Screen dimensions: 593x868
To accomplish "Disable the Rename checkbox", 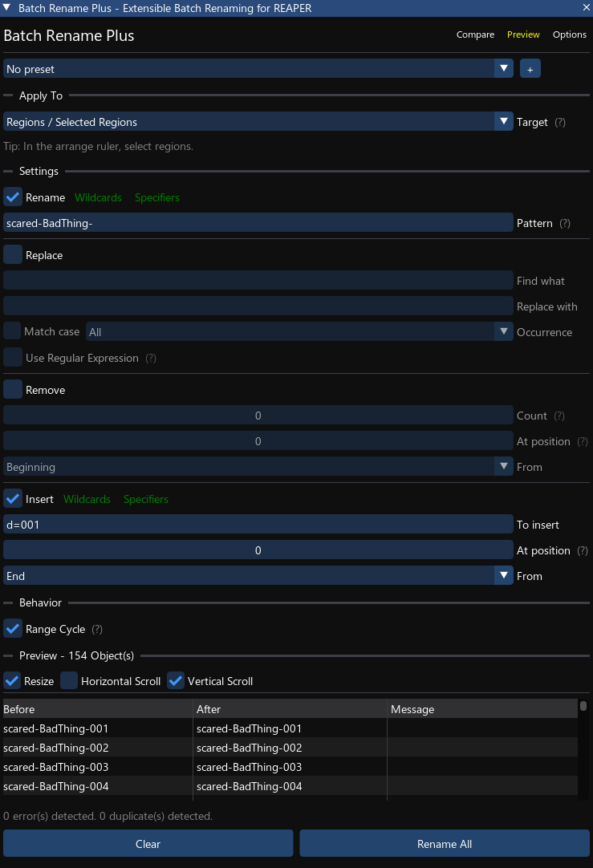I will click(13, 197).
